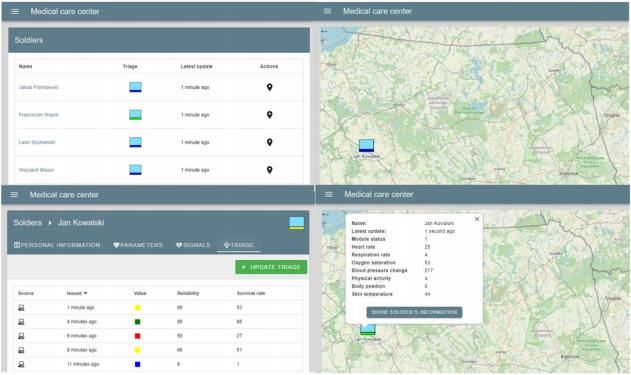This screenshot has height=375, width=631.
Task: Toggle sort arrow on Issued column
Action: tap(85, 293)
